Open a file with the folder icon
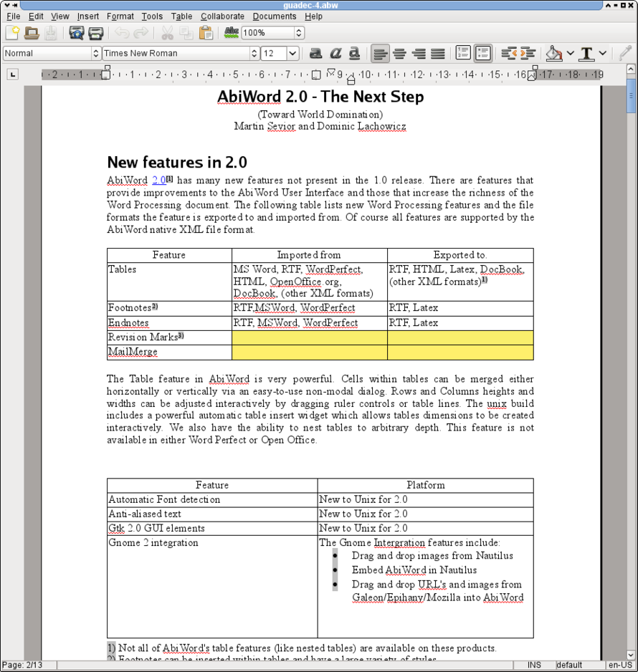Viewport: 638px width, 672px height. pos(32,33)
